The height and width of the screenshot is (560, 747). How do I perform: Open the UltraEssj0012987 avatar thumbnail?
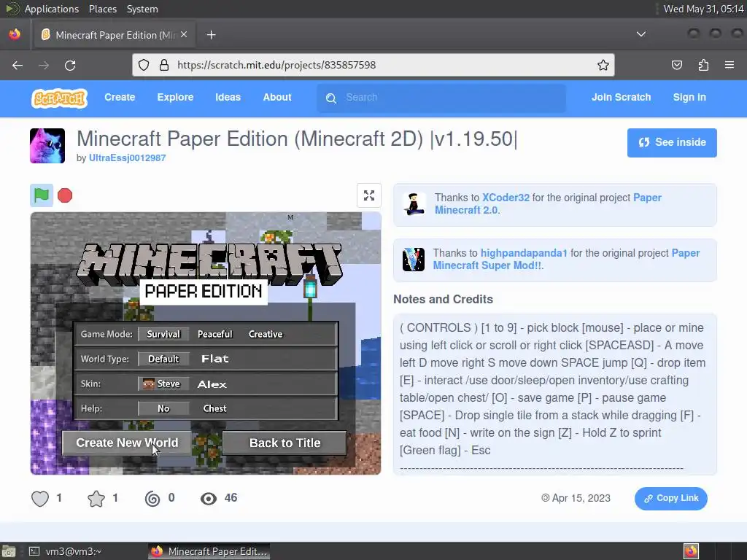tap(47, 146)
